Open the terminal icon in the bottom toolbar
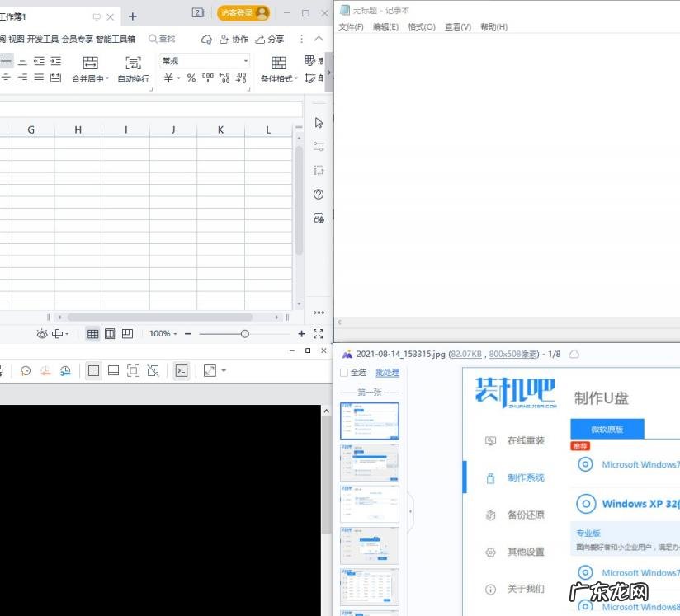 tap(182, 370)
